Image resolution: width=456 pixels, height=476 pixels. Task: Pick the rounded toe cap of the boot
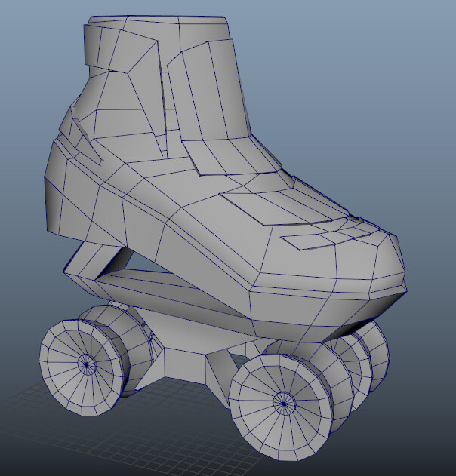[370, 263]
